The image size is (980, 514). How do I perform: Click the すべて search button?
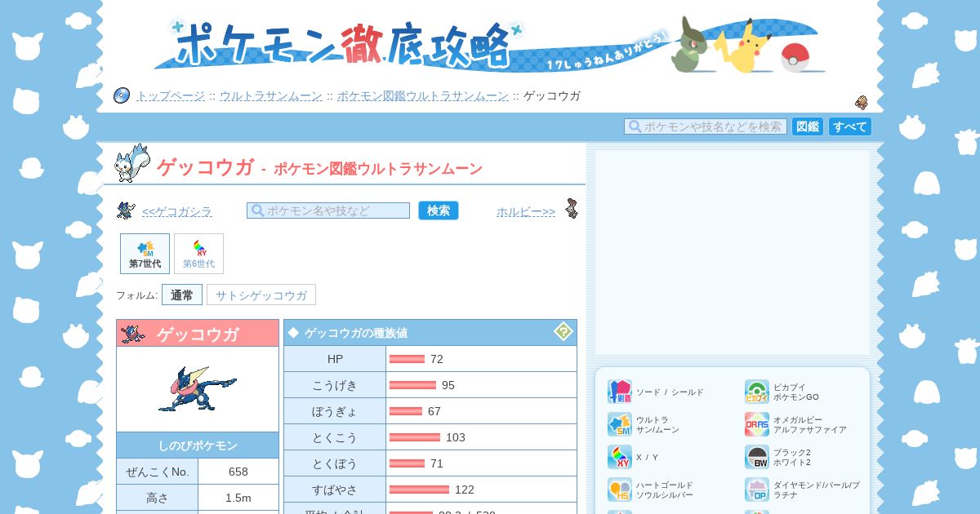(850, 126)
